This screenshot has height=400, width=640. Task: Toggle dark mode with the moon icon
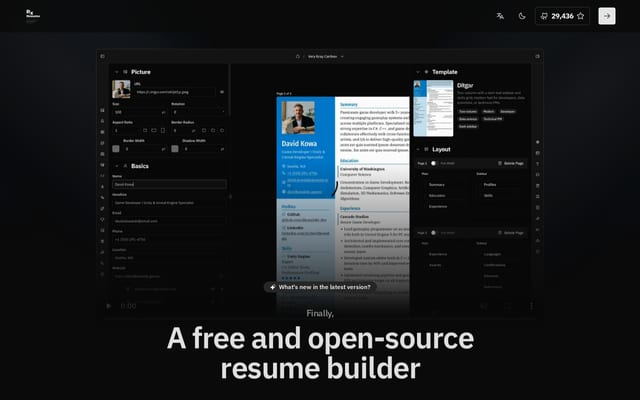point(522,16)
